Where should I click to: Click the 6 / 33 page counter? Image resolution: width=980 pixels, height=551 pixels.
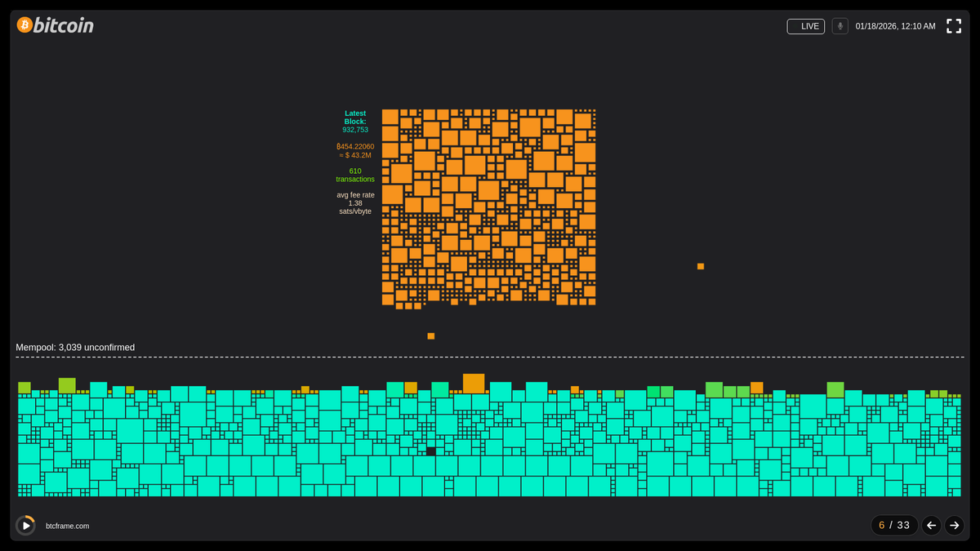click(x=894, y=525)
